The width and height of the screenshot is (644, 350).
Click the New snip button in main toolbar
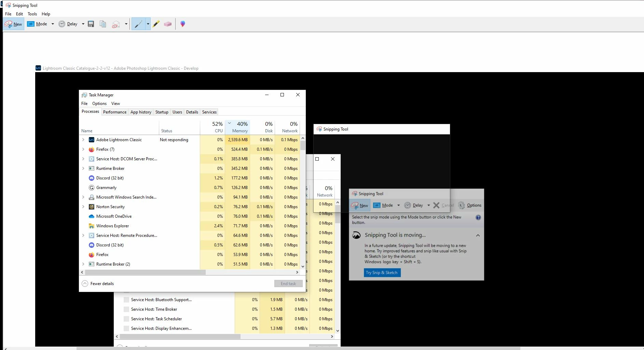pyautogui.click(x=14, y=24)
